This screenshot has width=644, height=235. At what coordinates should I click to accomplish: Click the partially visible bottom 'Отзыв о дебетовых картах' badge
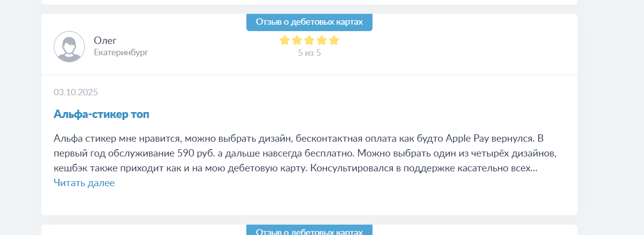pyautogui.click(x=309, y=231)
